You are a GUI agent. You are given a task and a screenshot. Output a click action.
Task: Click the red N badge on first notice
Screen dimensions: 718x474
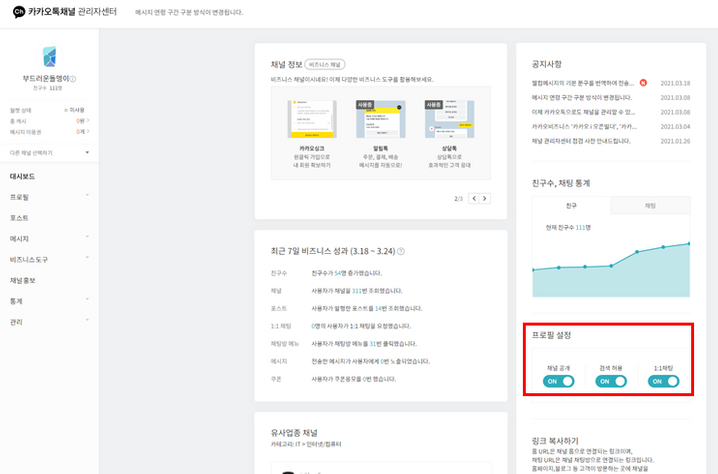tap(643, 83)
